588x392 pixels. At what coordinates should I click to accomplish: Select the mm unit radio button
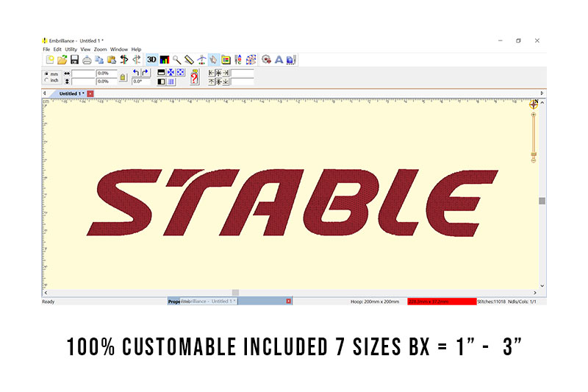point(46,74)
